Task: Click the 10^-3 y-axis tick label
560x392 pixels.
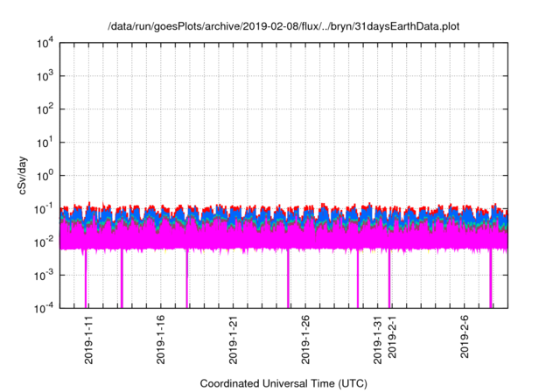Action: click(44, 275)
